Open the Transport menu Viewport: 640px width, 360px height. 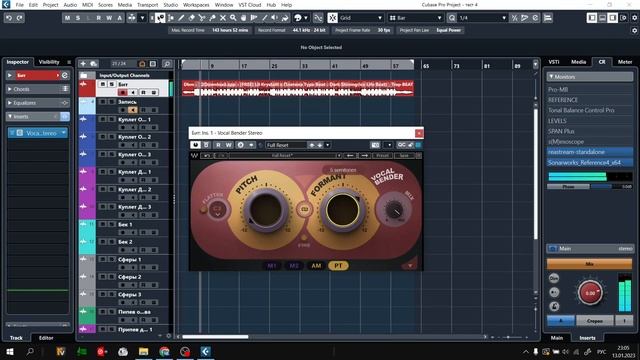pyautogui.click(x=147, y=5)
